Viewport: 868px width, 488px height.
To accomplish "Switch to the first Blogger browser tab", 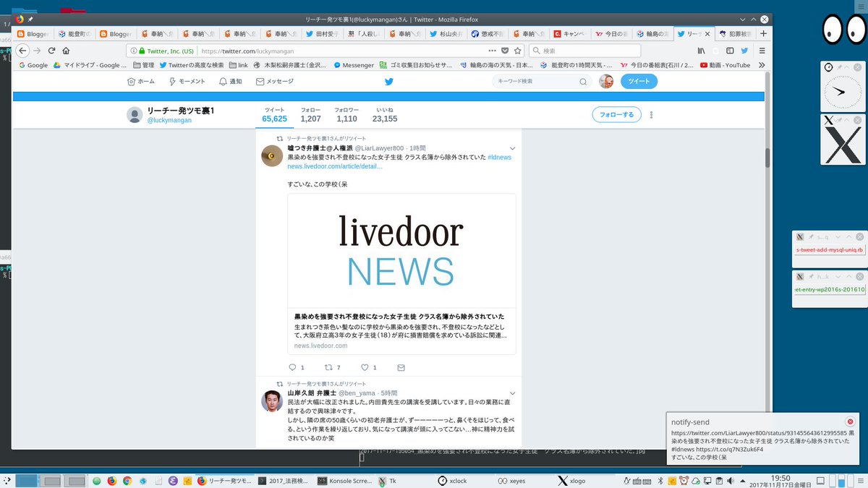I will (x=33, y=33).
